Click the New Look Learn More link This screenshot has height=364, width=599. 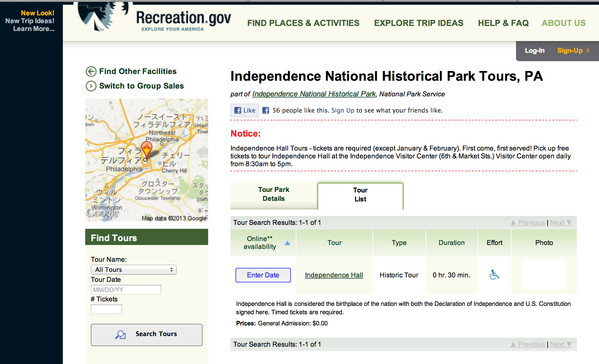pos(30,21)
